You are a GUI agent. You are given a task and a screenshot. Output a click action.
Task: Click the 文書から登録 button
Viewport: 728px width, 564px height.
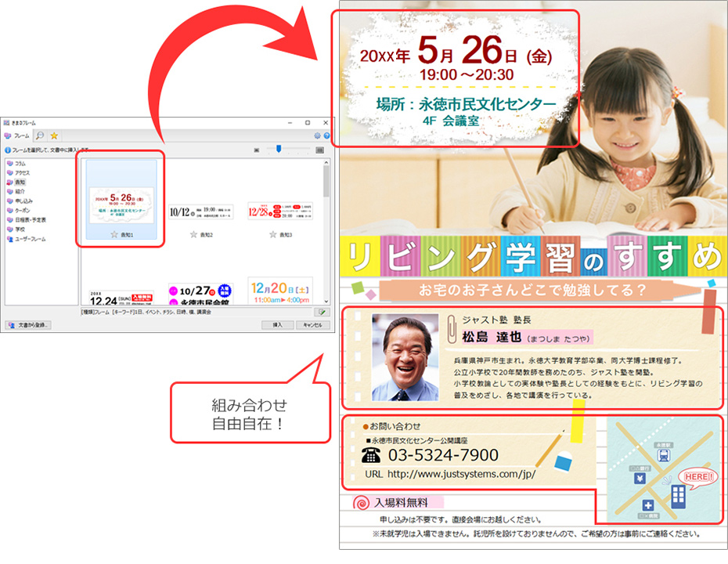(27, 324)
